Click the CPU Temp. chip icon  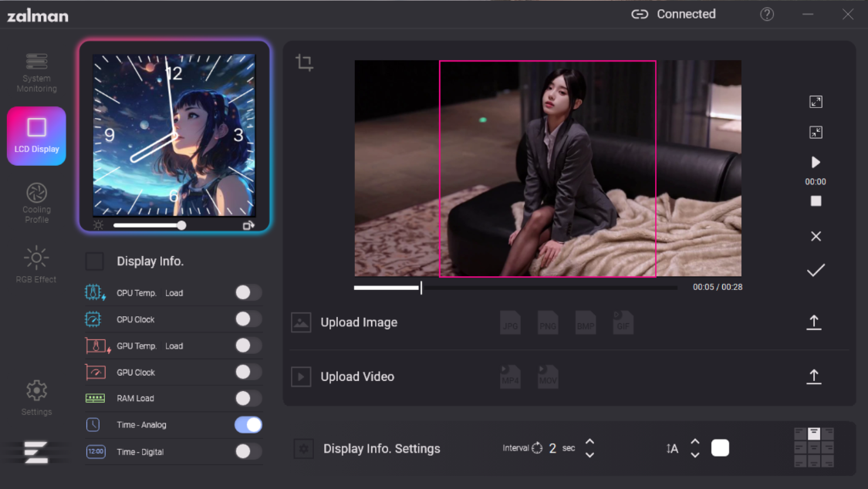[95, 292]
